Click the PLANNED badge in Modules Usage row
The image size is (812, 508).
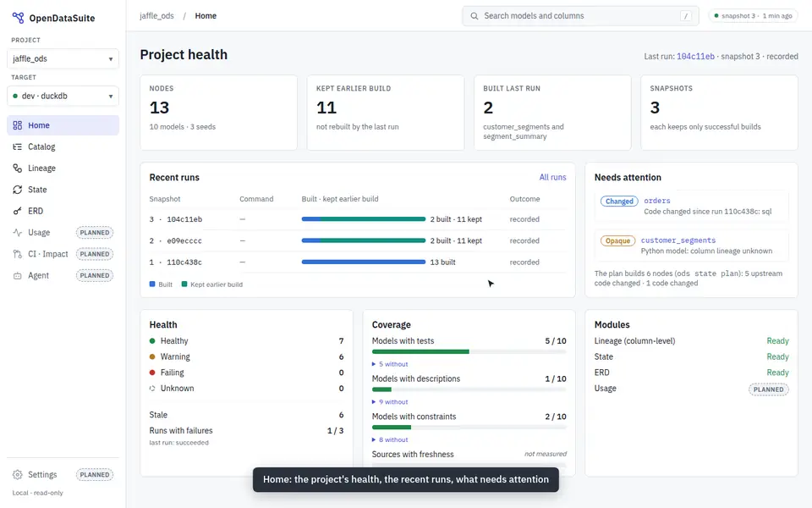click(769, 389)
